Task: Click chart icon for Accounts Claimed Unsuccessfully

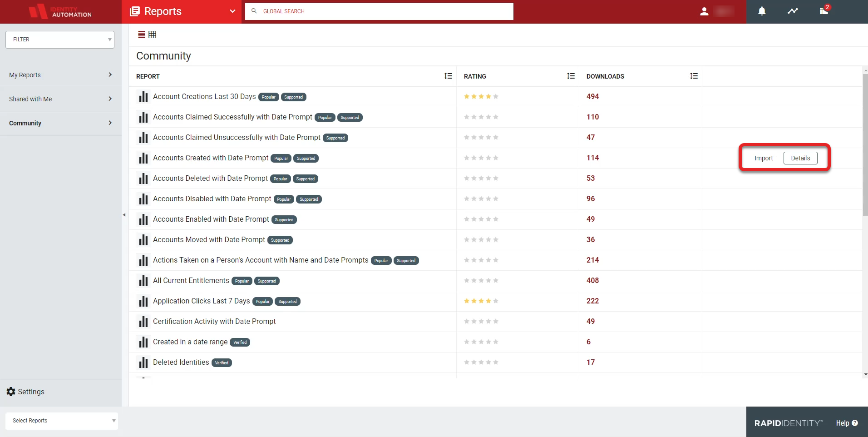Action: 143,138
